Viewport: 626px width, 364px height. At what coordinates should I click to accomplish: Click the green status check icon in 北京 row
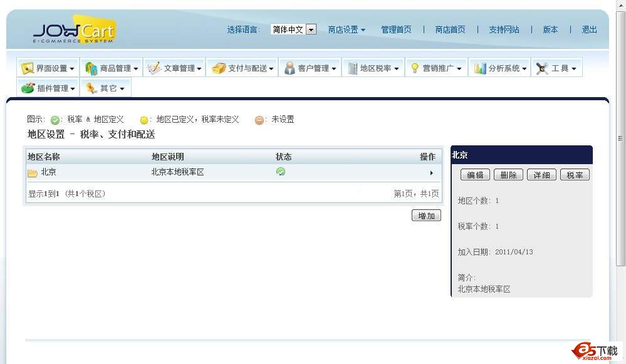[x=281, y=172]
